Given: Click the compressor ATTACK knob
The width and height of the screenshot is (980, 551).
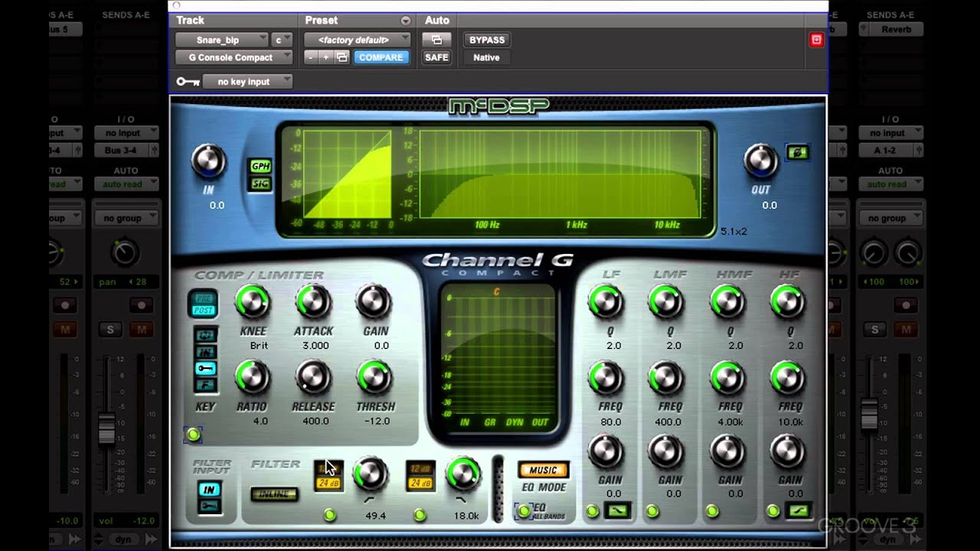Looking at the screenshot, I should (x=313, y=302).
